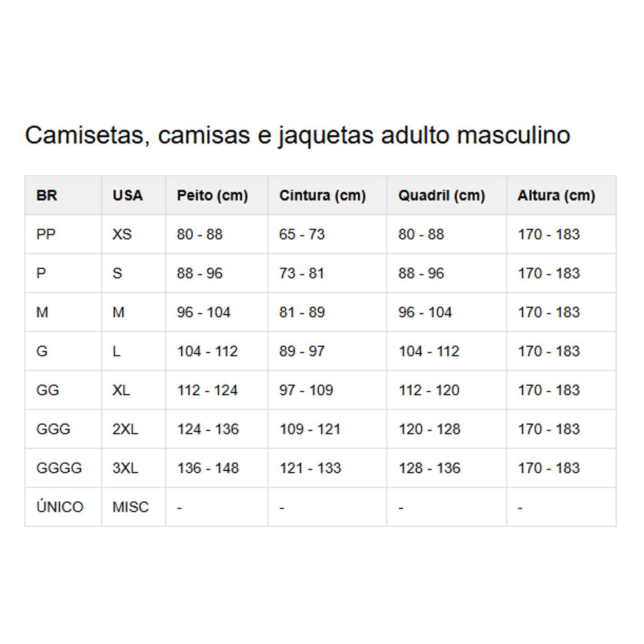The width and height of the screenshot is (644, 644).
Task: Click the 121 - 133 waist cell
Action: (310, 468)
